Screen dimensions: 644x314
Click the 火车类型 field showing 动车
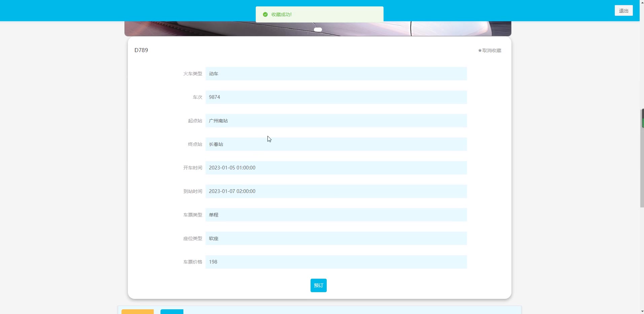(x=336, y=74)
